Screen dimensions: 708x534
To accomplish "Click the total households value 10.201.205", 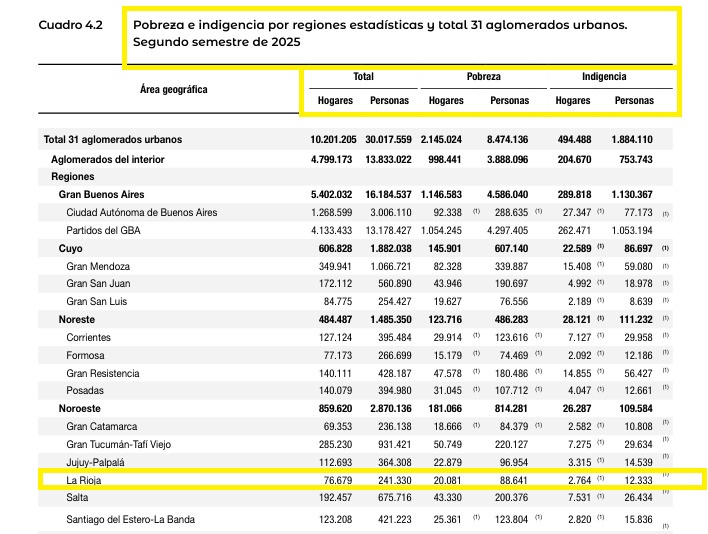I will coord(333,139).
